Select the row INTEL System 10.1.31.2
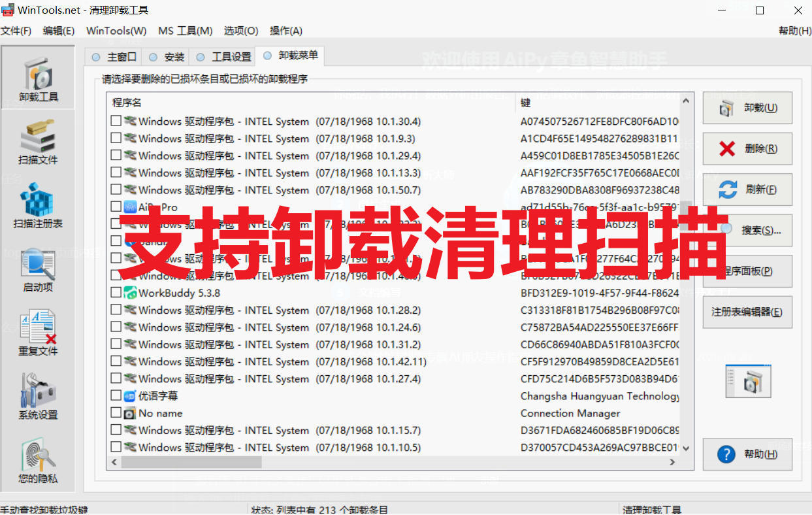812x515 pixels. [x=393, y=344]
